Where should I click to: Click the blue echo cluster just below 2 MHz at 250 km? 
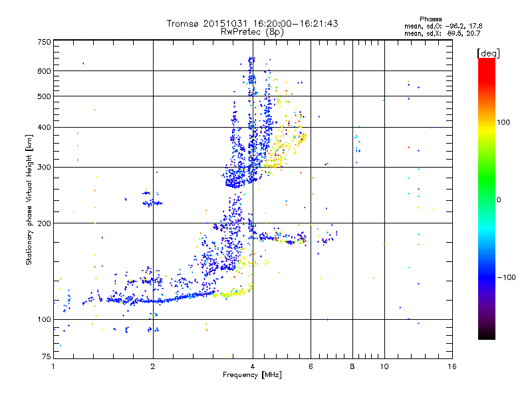click(147, 193)
